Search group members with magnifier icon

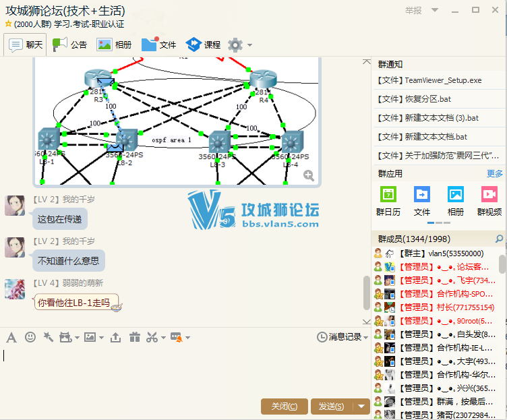pos(499,239)
